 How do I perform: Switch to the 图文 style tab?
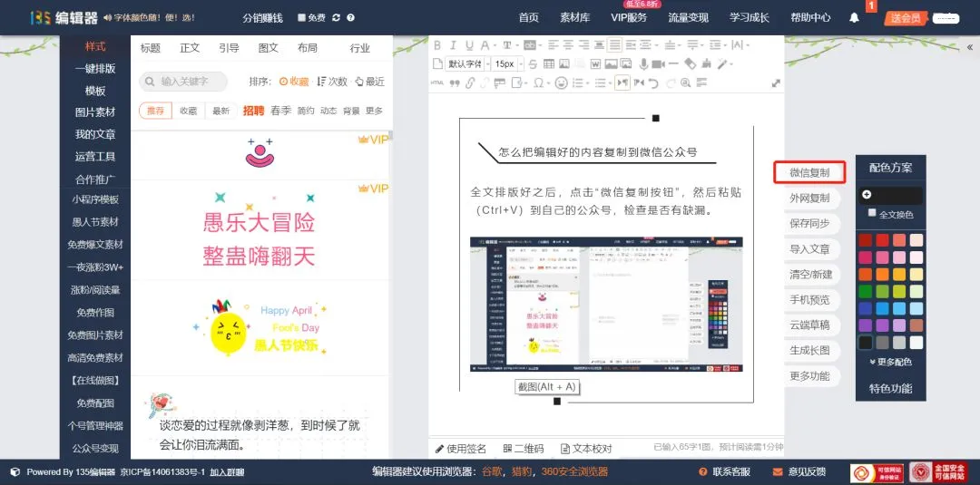pyautogui.click(x=268, y=48)
